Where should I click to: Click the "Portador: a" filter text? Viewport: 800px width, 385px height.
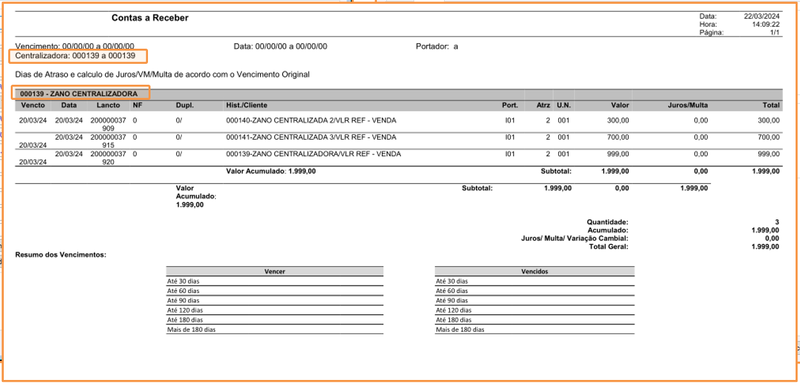pos(437,46)
